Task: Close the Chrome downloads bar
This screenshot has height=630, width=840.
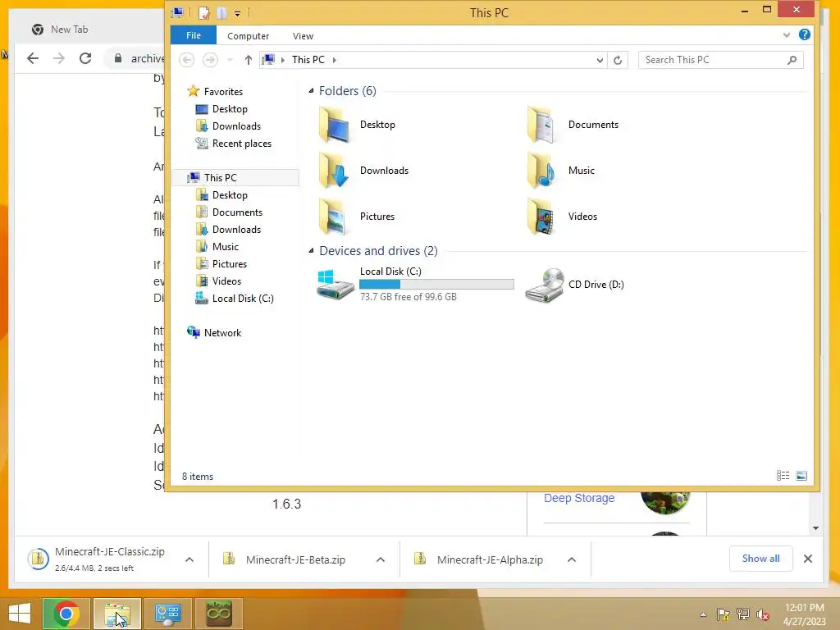Action: (x=808, y=559)
